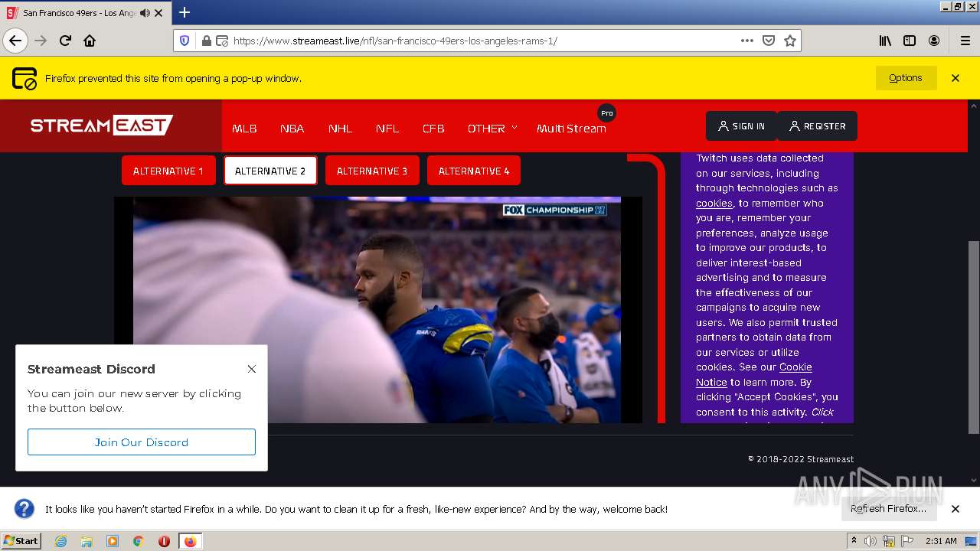Close the San Francisco 49ers tab
Screen dimensions: 980x551
158,13
